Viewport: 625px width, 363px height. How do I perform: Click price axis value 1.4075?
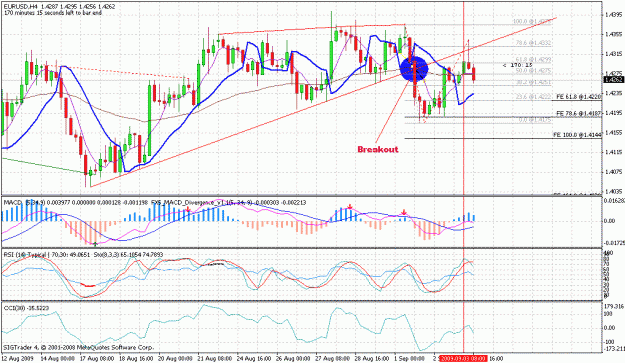click(614, 172)
